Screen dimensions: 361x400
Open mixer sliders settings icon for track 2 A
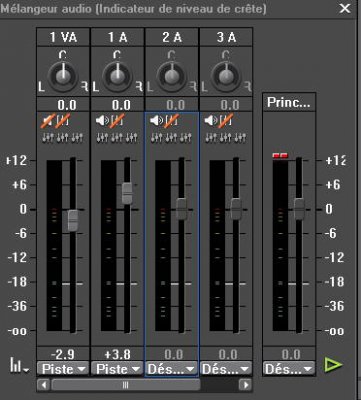172,137
